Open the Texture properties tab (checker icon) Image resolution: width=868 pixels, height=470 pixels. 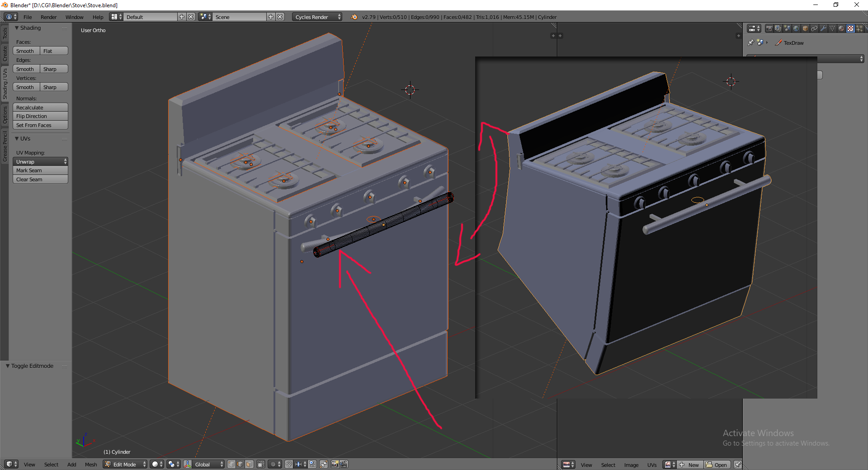pos(850,28)
